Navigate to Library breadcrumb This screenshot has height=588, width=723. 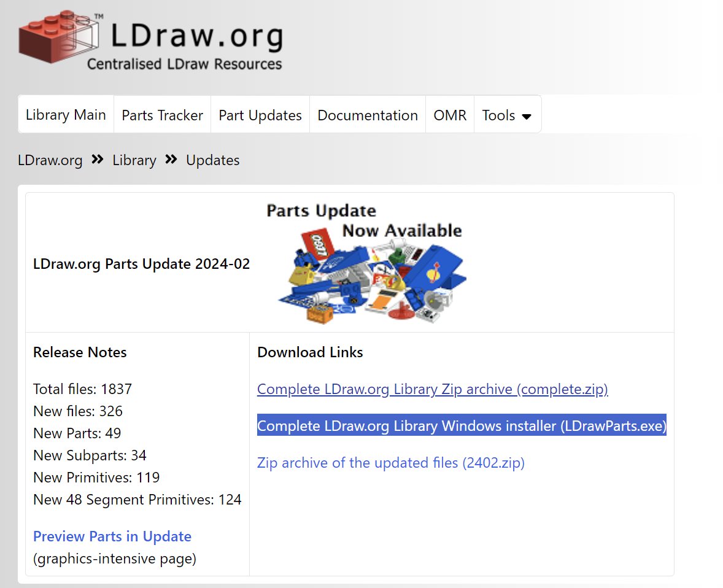click(x=134, y=160)
